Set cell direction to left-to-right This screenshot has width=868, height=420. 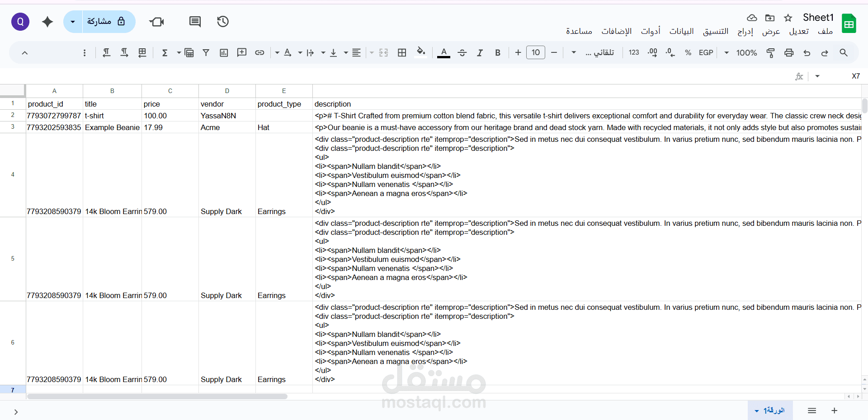124,53
